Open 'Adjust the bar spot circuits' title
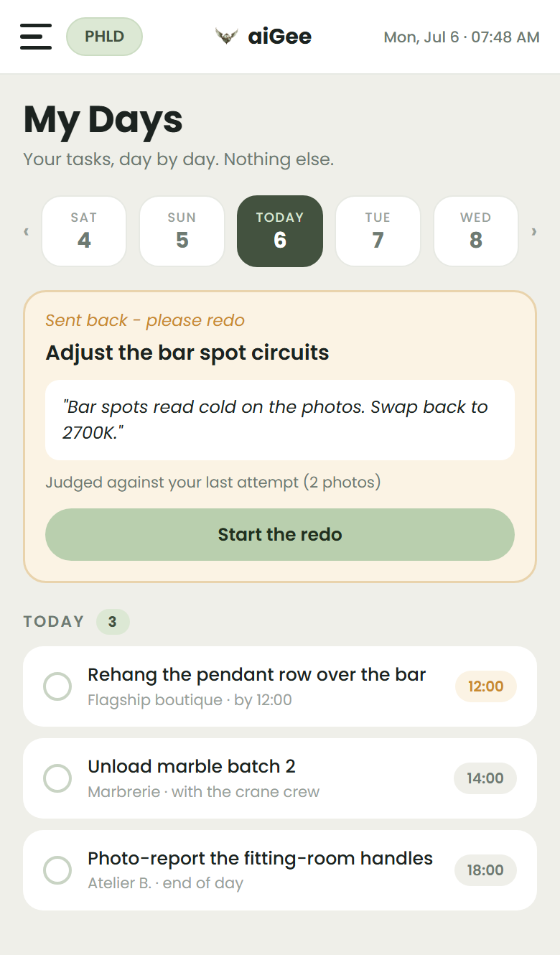This screenshot has width=560, height=955. 187,353
